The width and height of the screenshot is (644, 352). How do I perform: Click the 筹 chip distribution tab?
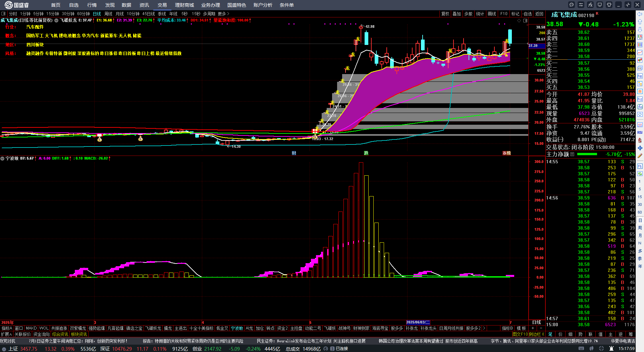(631, 334)
